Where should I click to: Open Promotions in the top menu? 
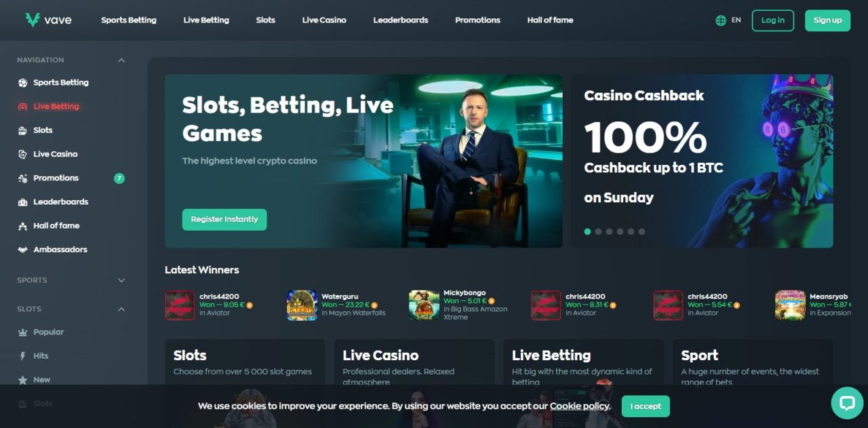pyautogui.click(x=477, y=20)
